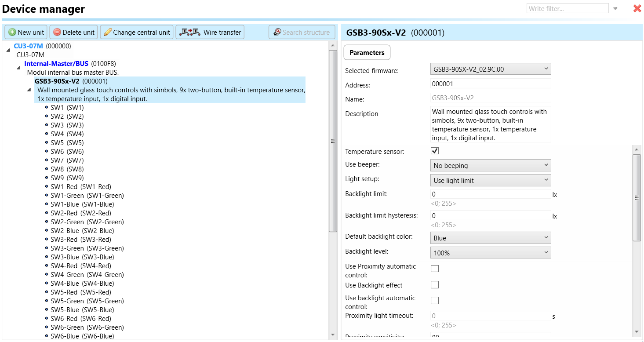Open the Selected firmware dropdown
644x342 pixels.
tap(490, 69)
